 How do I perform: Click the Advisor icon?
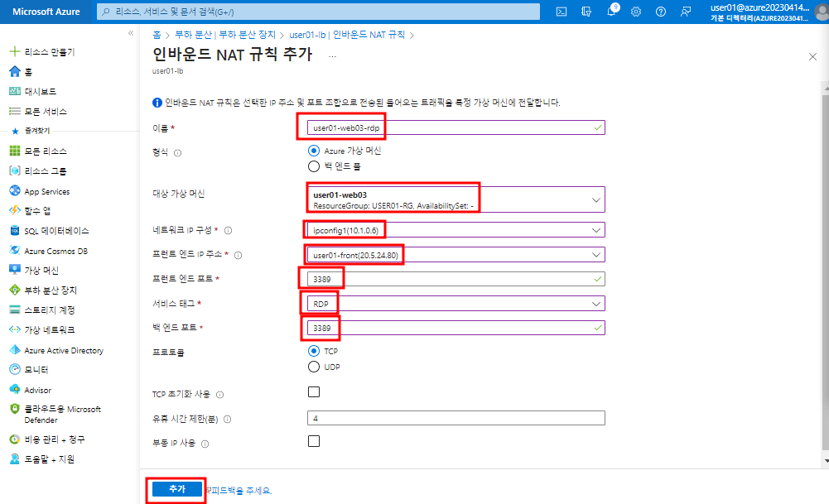coord(15,389)
